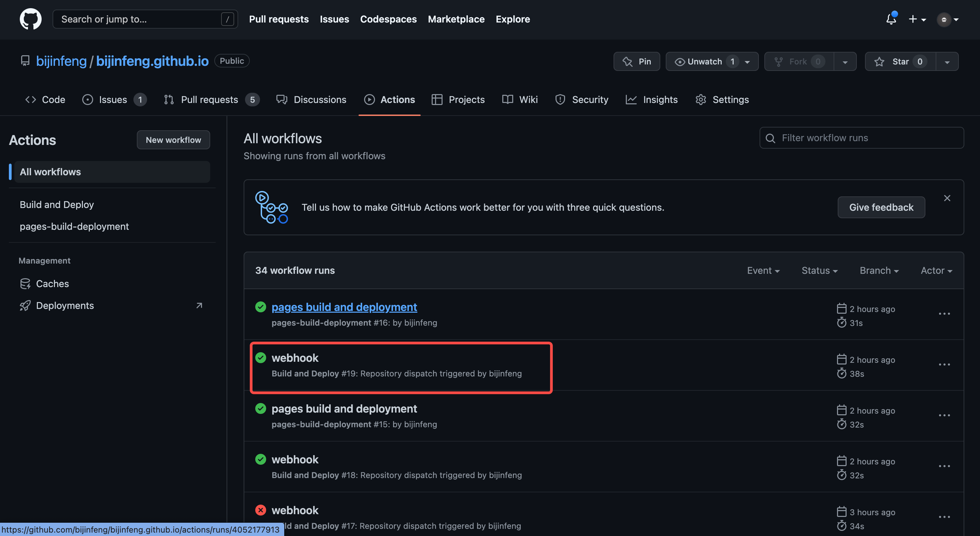Open the Status filter dropdown
This screenshot has height=536, width=980.
[820, 270]
